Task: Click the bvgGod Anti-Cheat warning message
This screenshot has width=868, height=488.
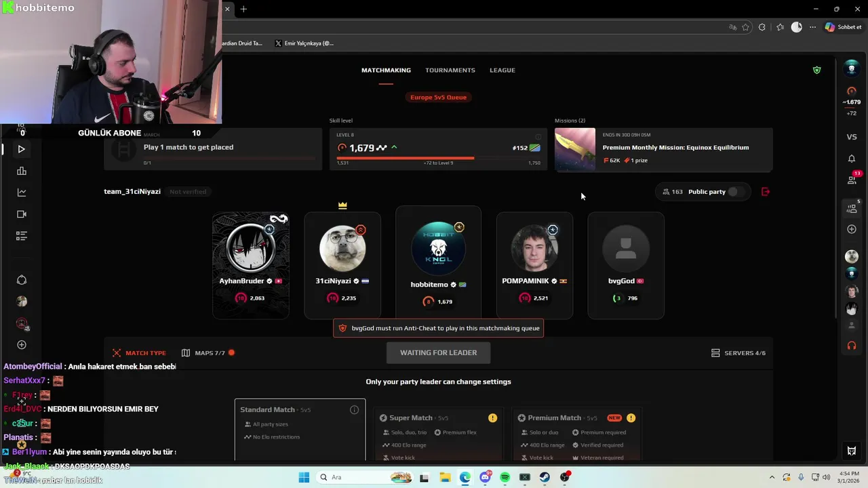Action: (438, 328)
